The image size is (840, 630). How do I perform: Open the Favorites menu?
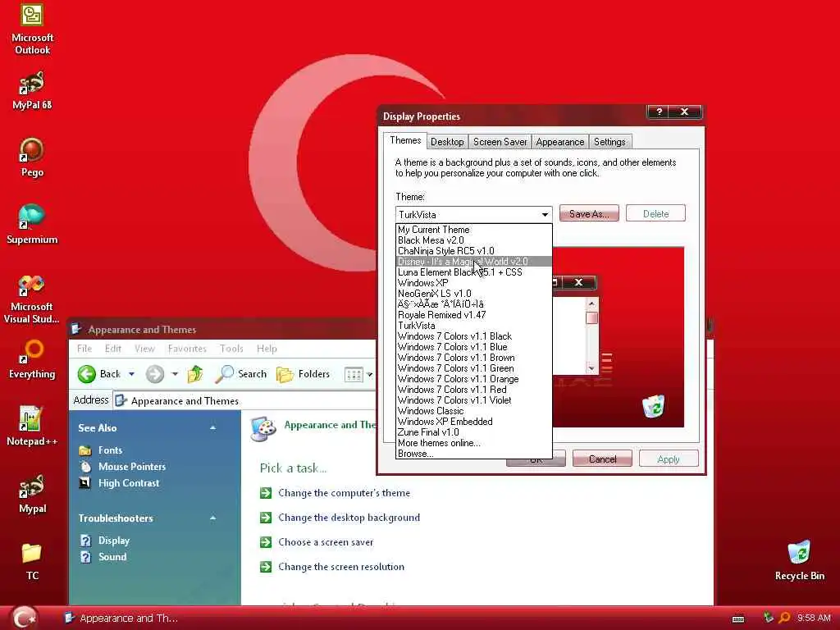tap(187, 349)
